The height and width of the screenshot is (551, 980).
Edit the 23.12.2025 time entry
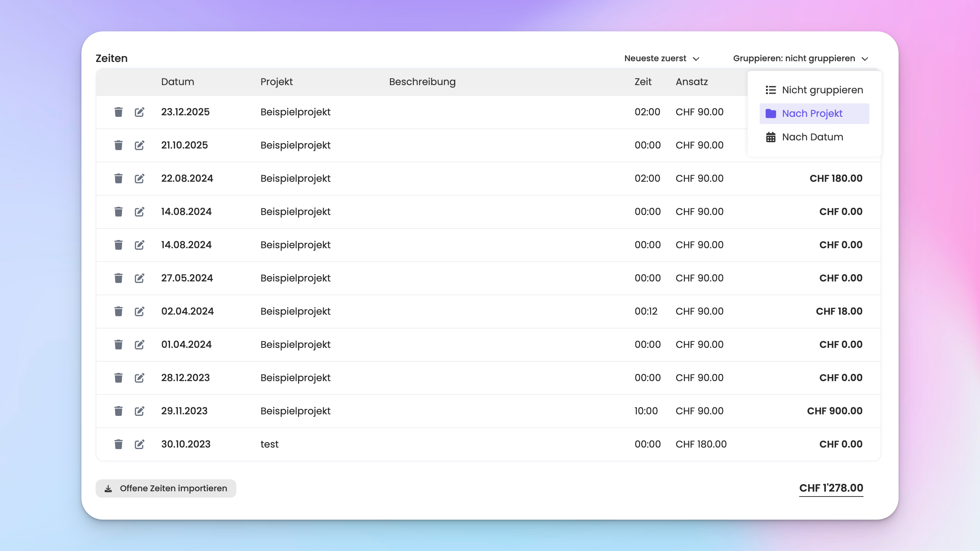pos(139,112)
